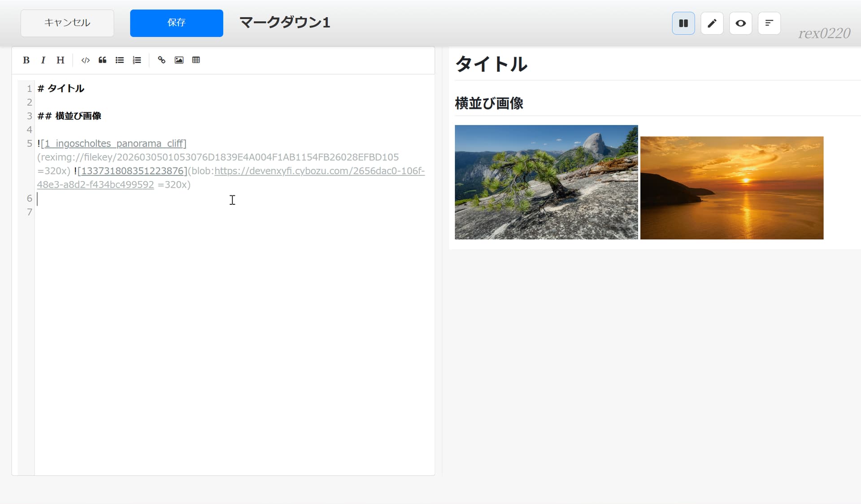Image resolution: width=861 pixels, height=504 pixels.
Task: Switch to split side-by-side view mode
Action: [x=683, y=23]
